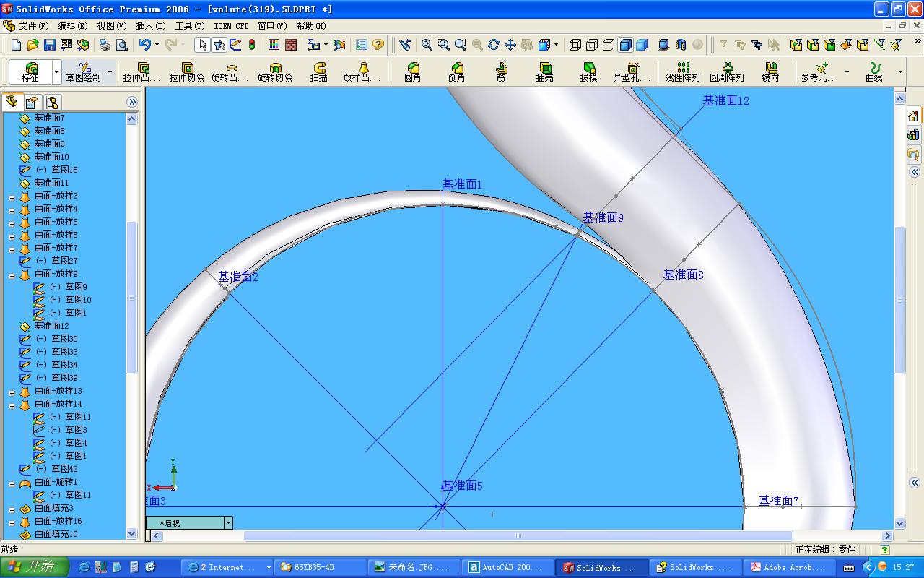Viewport: 924px width, 578px height.
Task: Expand the 曲面-放样7 tree node
Action: (x=12, y=249)
